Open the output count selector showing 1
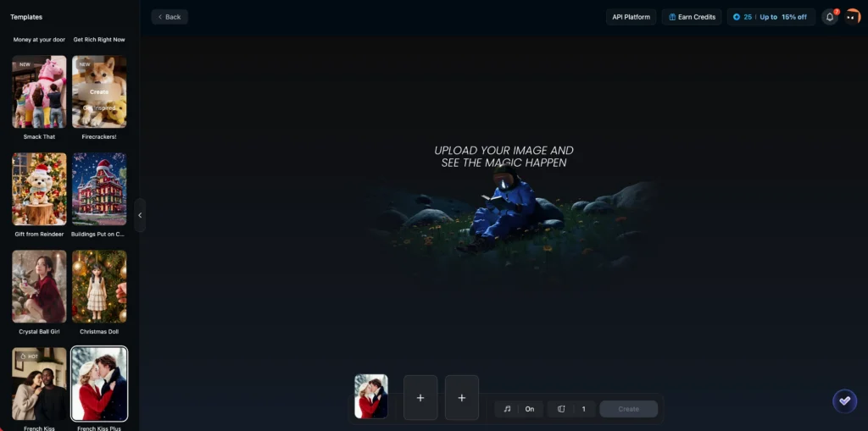 coord(582,409)
